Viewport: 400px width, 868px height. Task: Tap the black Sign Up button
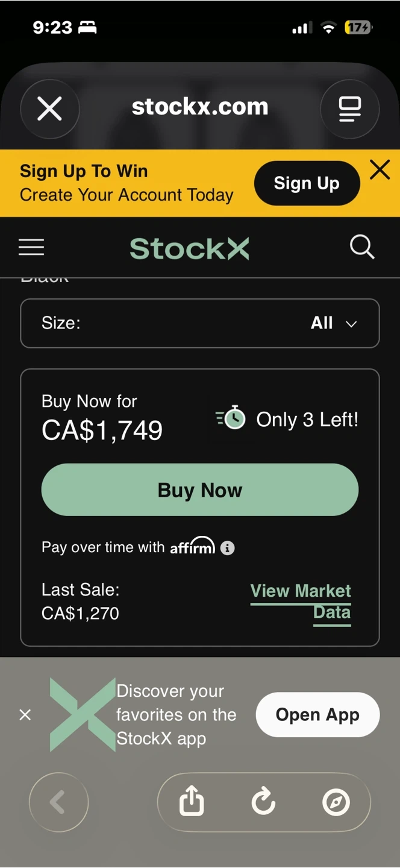pyautogui.click(x=307, y=183)
